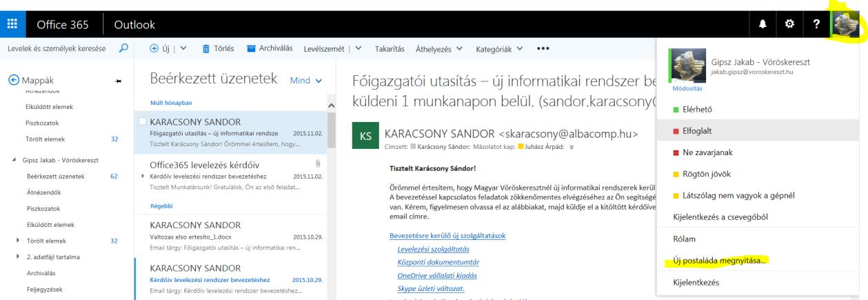
Task: Mark as junk with Levélszemét
Action: tap(323, 49)
